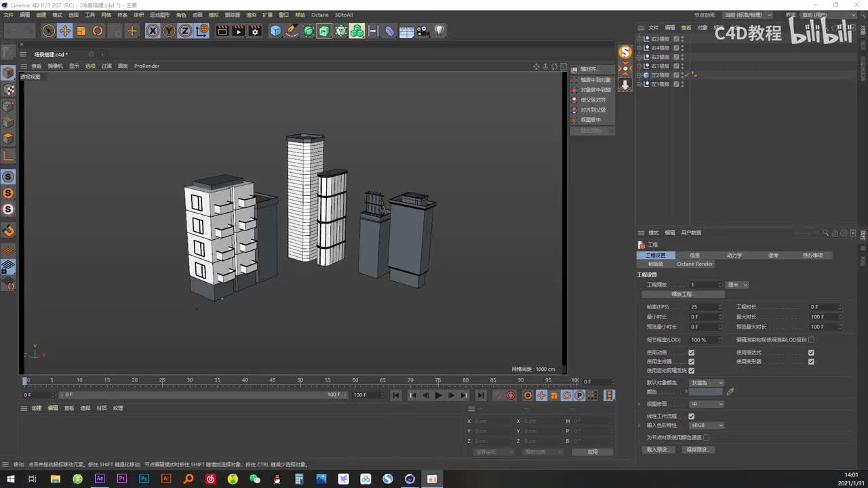Add a cube primitive object
Screen dimensions: 868x488
(275, 30)
